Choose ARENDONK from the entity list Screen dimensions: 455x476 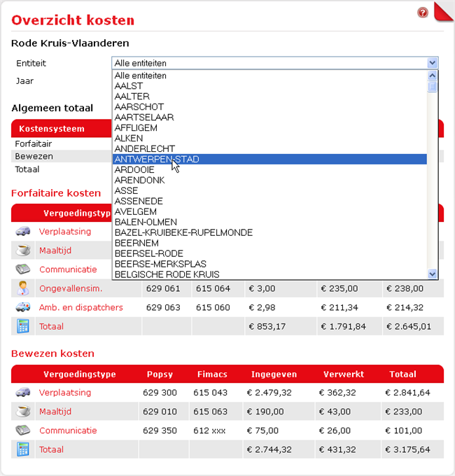(269, 180)
